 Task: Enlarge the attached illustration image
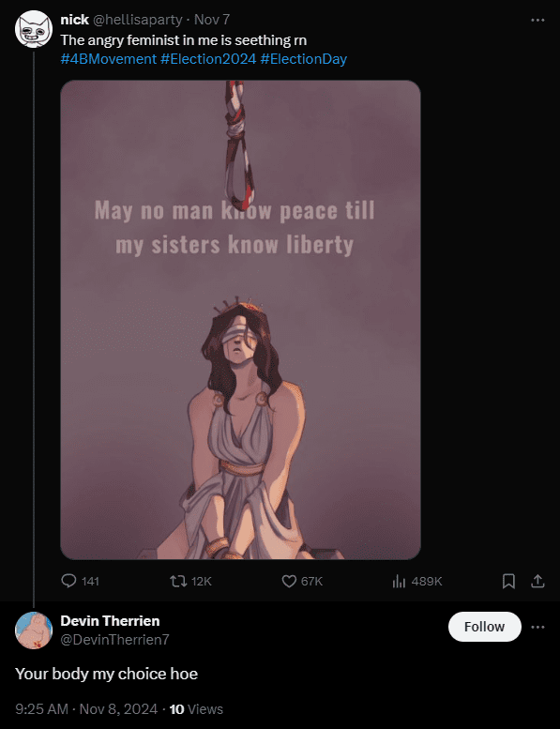pyautogui.click(x=240, y=320)
